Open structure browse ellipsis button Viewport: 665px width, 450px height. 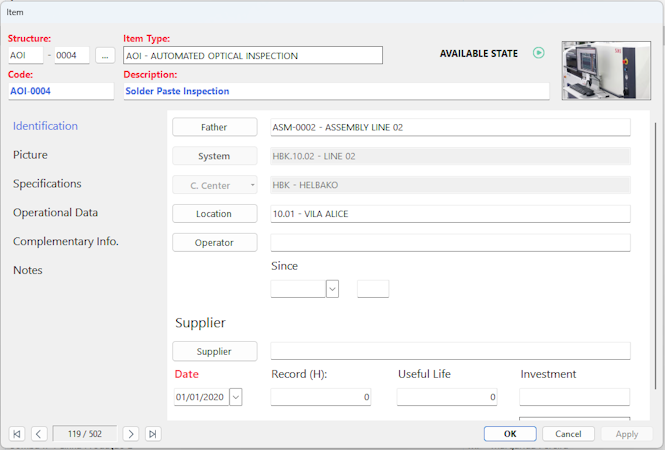105,55
